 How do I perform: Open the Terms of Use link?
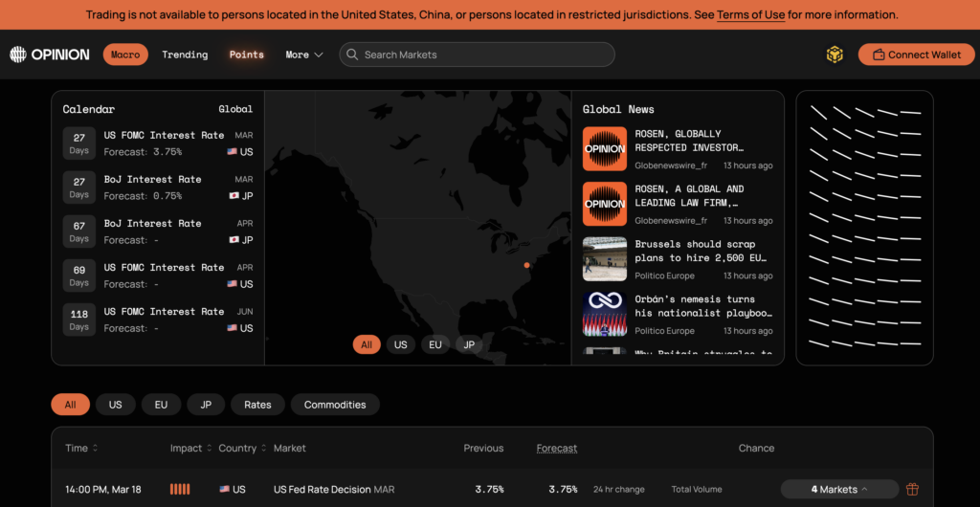coord(750,15)
